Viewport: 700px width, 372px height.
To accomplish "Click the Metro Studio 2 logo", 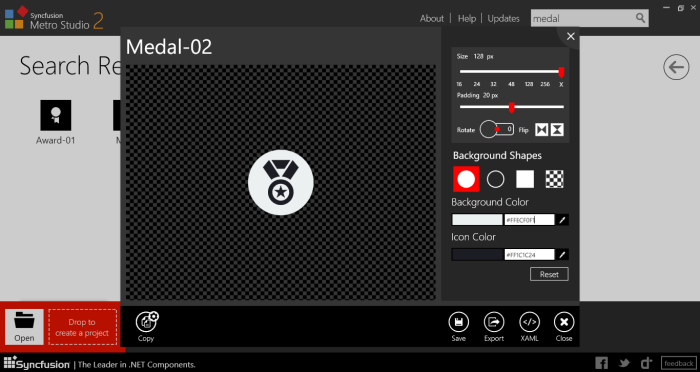I will [x=54, y=18].
